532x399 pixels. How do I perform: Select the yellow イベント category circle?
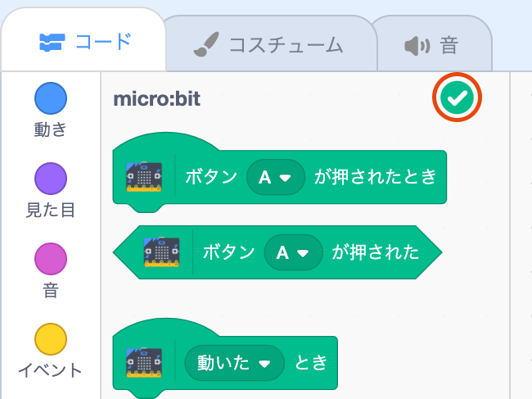[x=51, y=339]
